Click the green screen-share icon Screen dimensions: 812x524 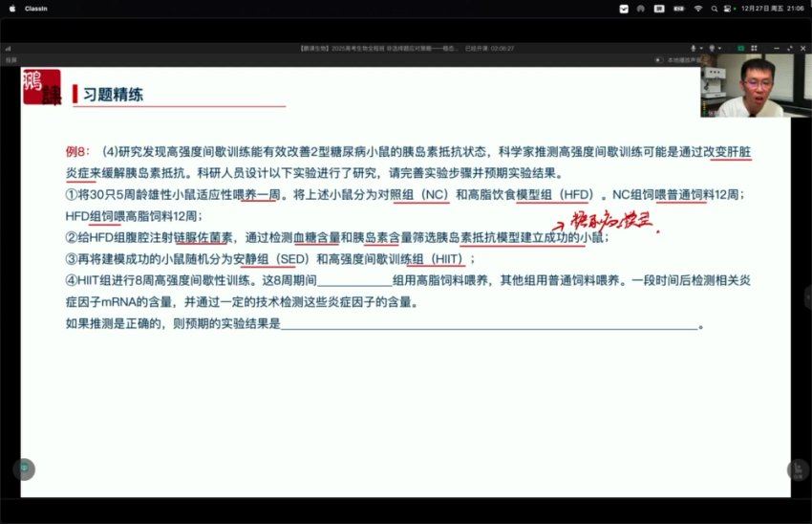click(741, 48)
